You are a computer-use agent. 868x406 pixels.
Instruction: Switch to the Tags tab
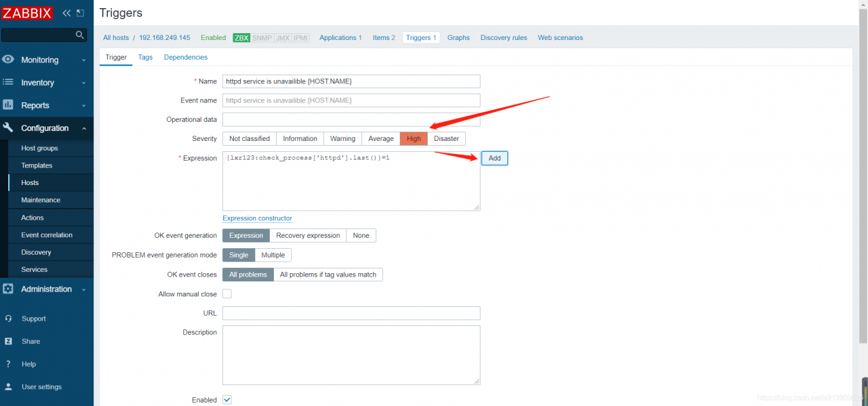[x=145, y=57]
